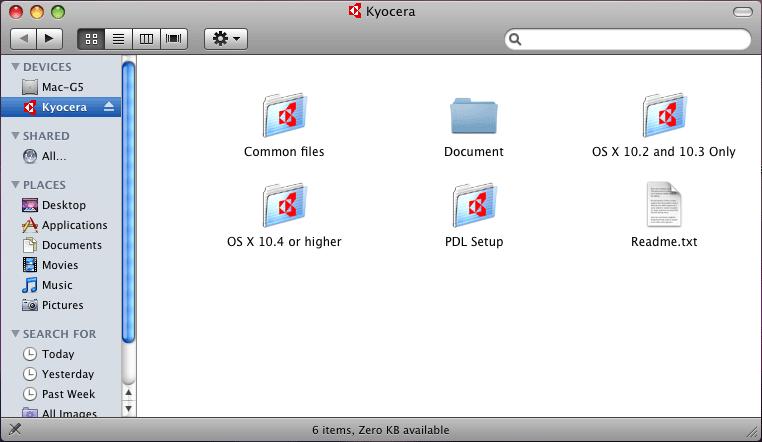Open the OS X 10.2 and 10.3 Only folder

pos(664,115)
